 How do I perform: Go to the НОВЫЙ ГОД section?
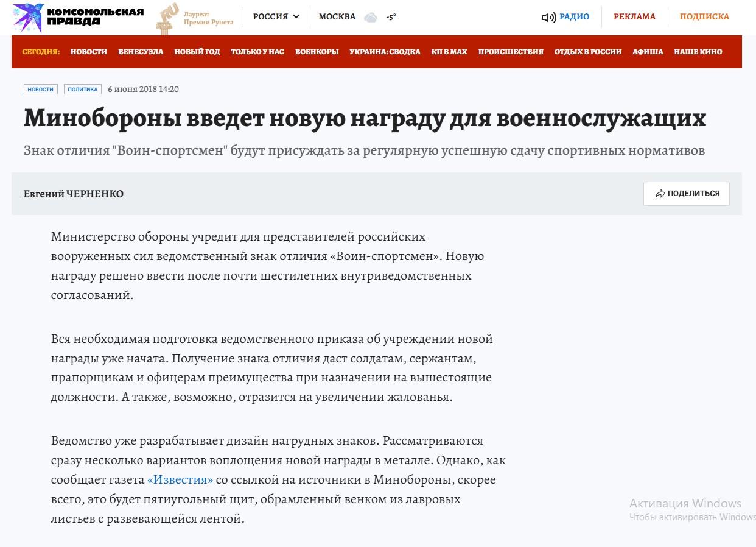click(197, 52)
